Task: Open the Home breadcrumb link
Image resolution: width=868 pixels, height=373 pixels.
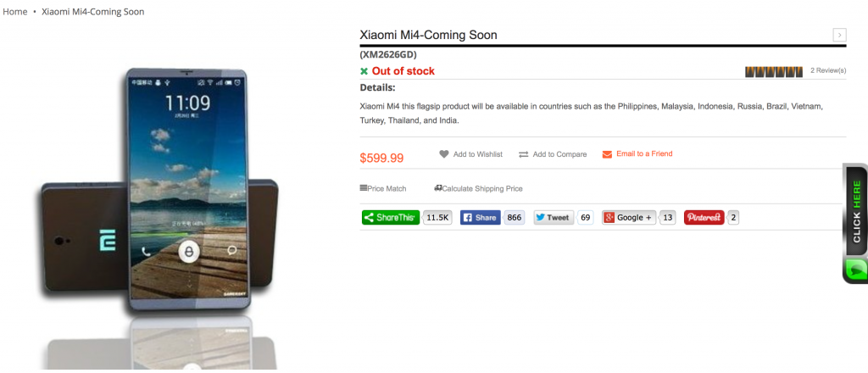Action: coord(15,12)
